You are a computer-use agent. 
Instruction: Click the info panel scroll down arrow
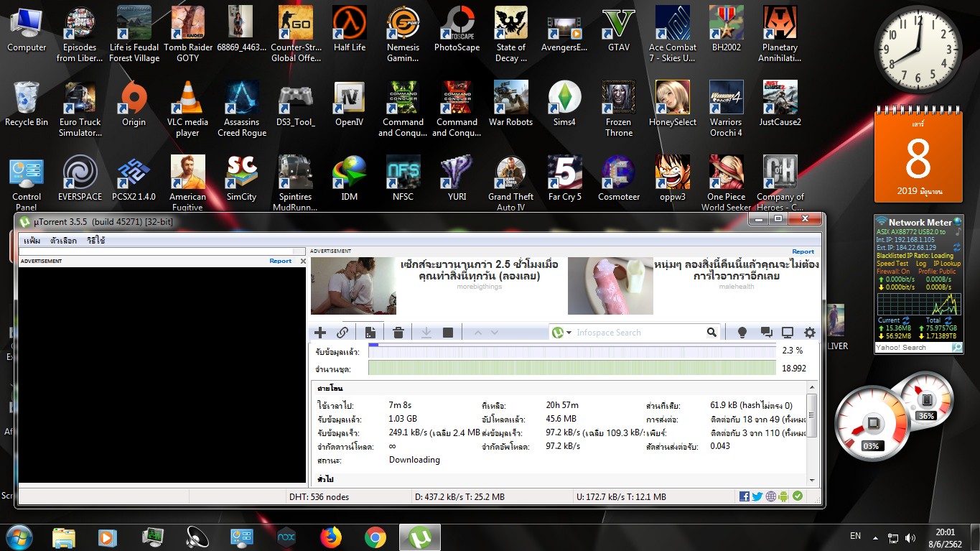[x=812, y=480]
